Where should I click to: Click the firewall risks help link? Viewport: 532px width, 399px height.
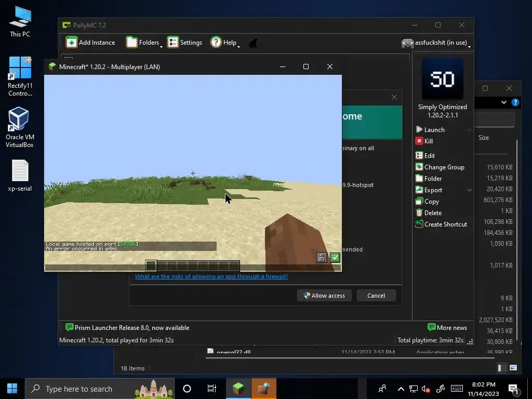[211, 276]
